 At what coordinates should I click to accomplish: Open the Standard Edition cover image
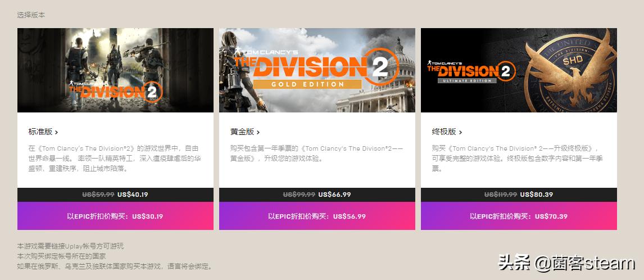point(115,70)
